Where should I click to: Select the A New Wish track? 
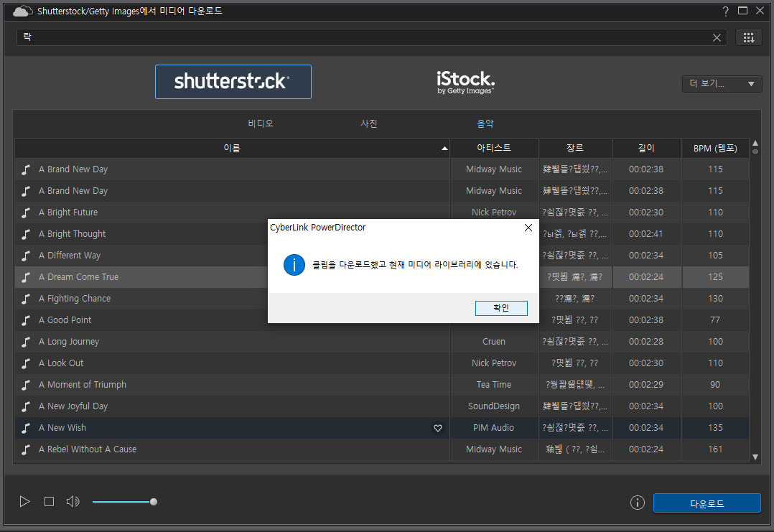pyautogui.click(x=232, y=428)
